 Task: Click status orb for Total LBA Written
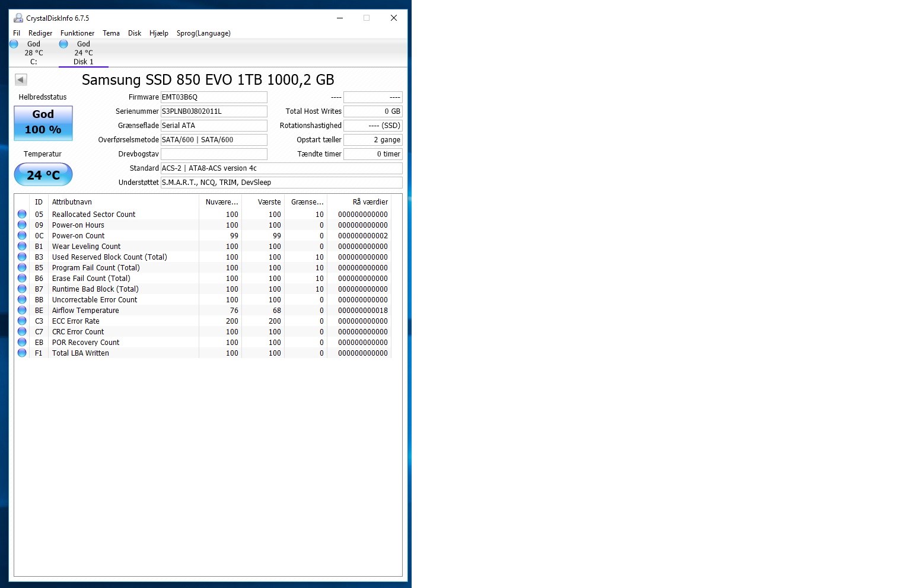[22, 353]
